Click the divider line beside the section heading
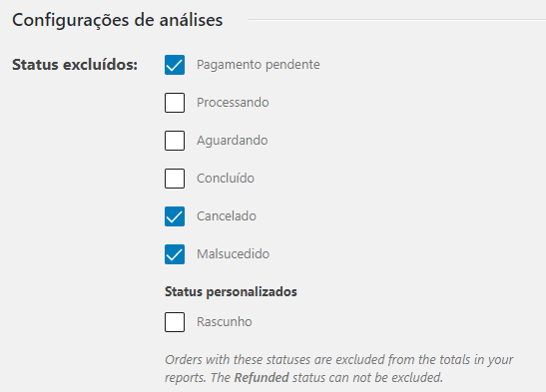 pos(397,20)
